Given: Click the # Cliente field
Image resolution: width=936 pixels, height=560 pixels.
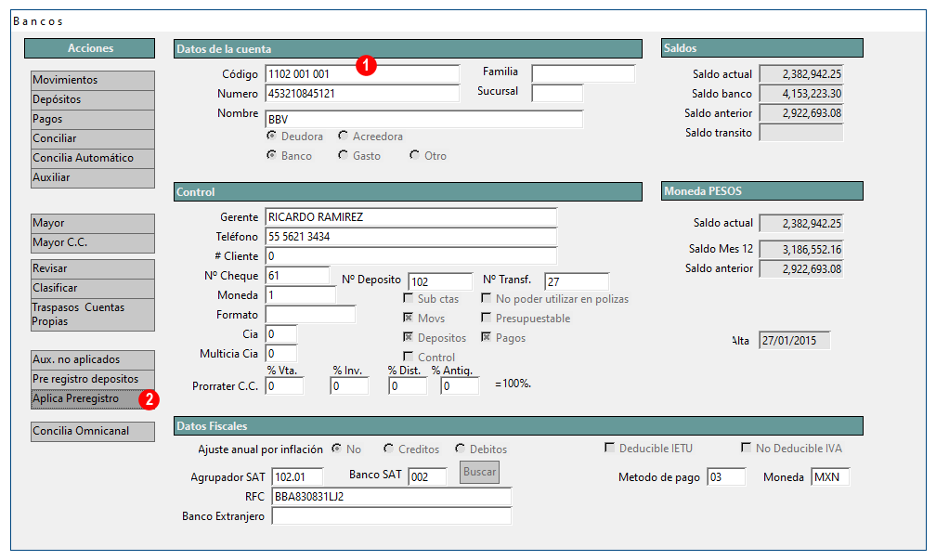Looking at the screenshot, I should click(x=410, y=256).
